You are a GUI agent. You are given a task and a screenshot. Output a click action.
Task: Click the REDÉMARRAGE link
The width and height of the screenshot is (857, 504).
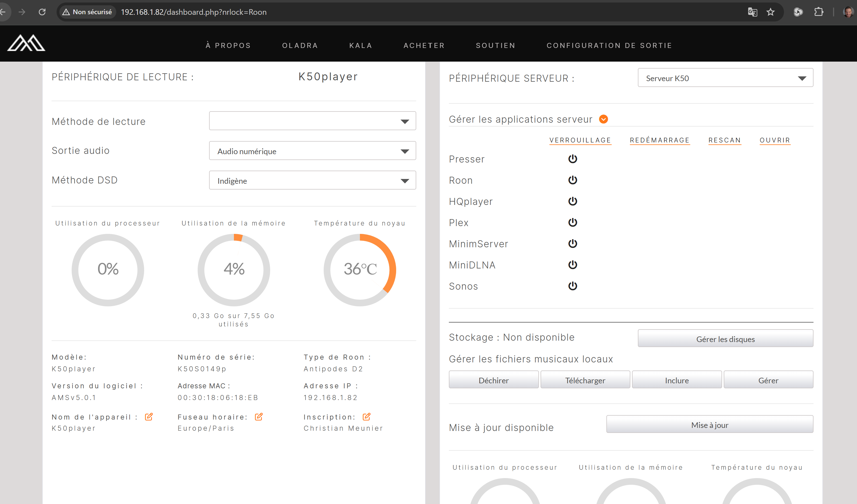pyautogui.click(x=659, y=140)
